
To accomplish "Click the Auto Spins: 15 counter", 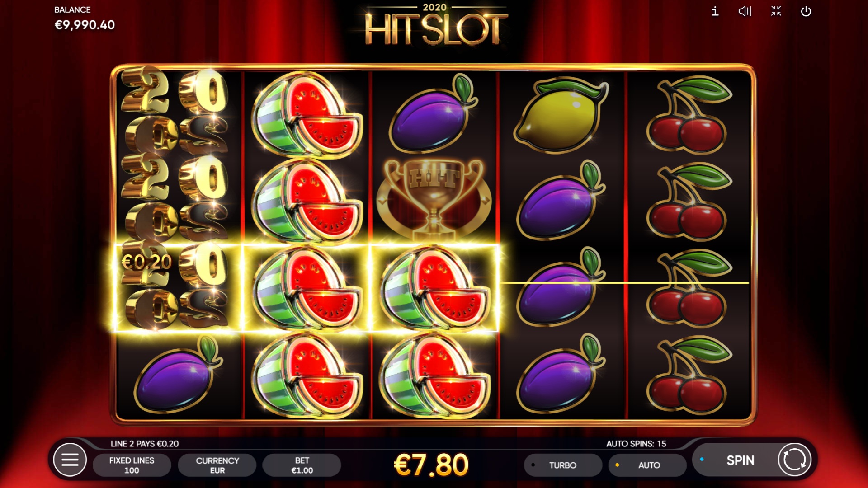I will pyautogui.click(x=636, y=444).
